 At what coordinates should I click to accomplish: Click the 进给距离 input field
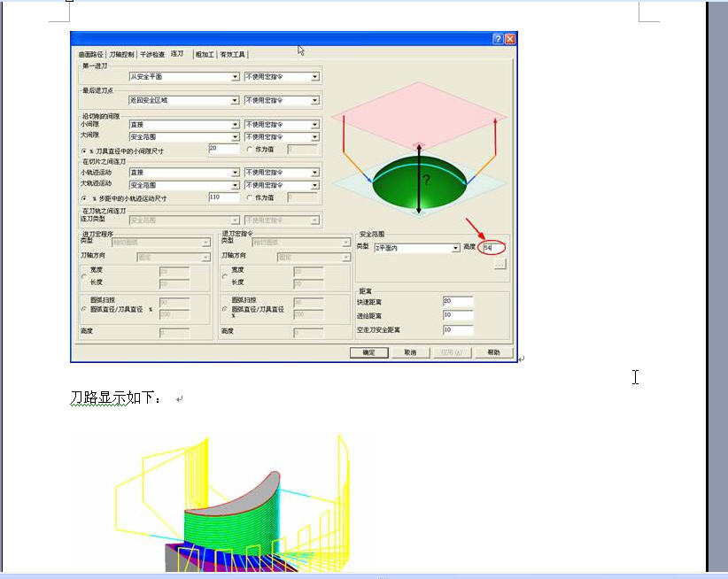pyautogui.click(x=458, y=315)
